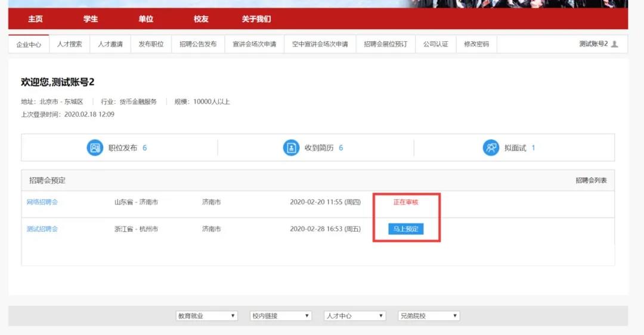Open the 招聘会列表 link
The height and width of the screenshot is (335, 644).
pos(591,180)
